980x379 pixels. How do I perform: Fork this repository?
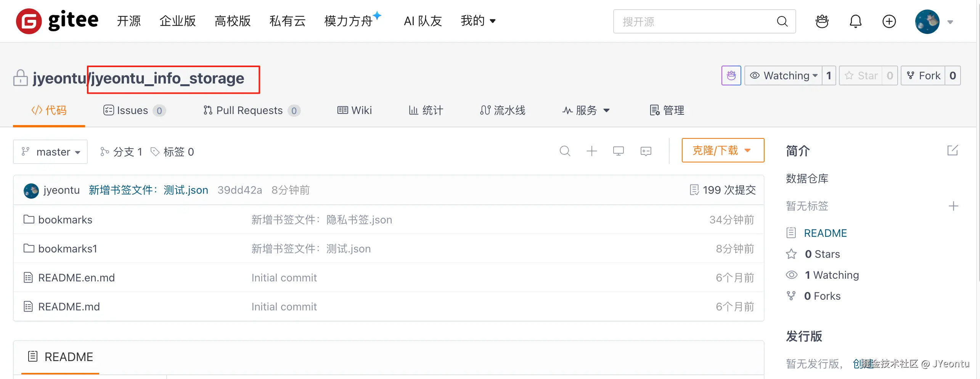pyautogui.click(x=923, y=75)
